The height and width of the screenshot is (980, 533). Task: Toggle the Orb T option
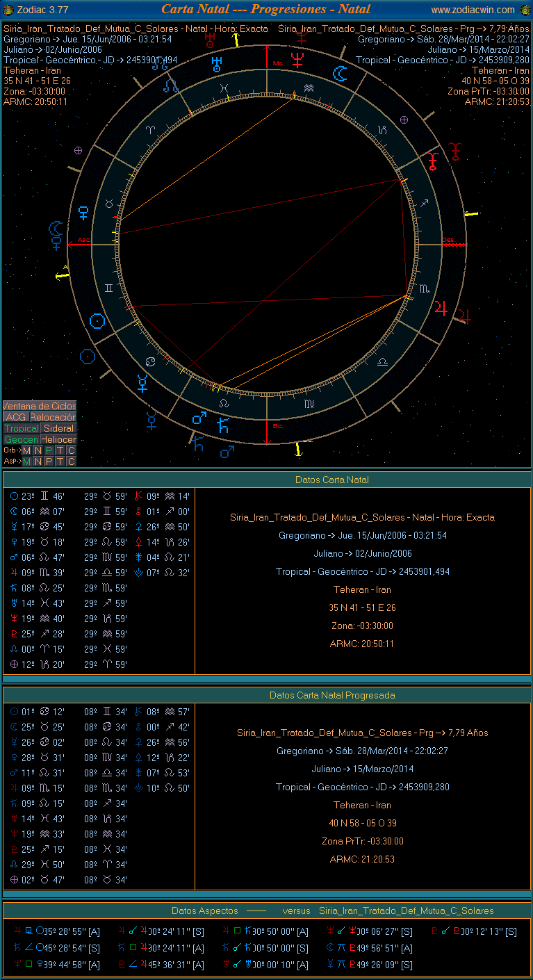pyautogui.click(x=60, y=450)
